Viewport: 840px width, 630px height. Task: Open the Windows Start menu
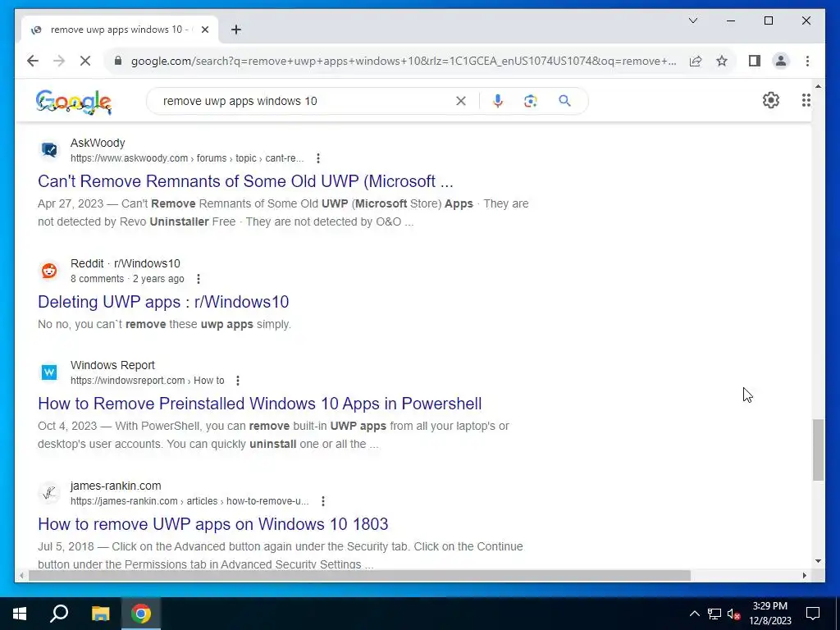pos(20,614)
